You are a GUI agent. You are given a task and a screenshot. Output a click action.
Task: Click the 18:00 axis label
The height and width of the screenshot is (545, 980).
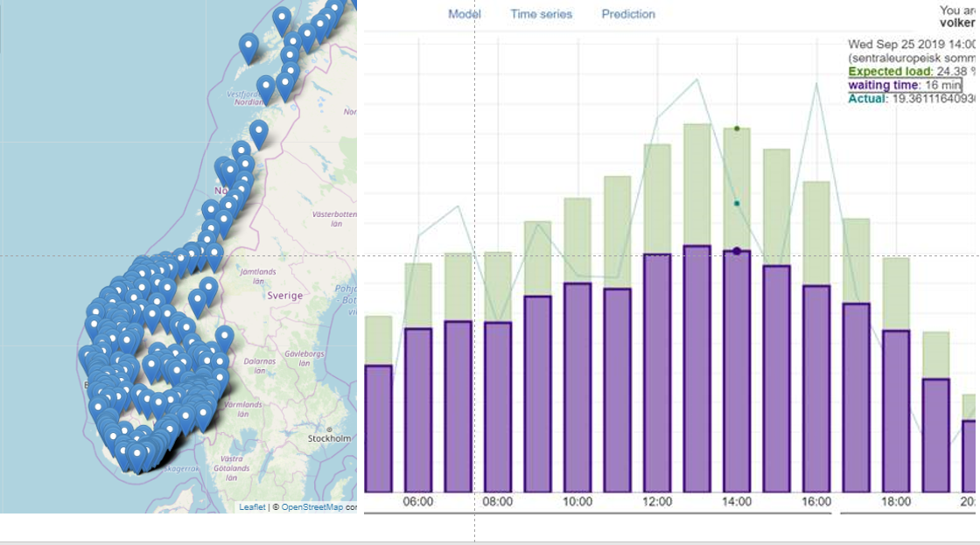coord(896,501)
